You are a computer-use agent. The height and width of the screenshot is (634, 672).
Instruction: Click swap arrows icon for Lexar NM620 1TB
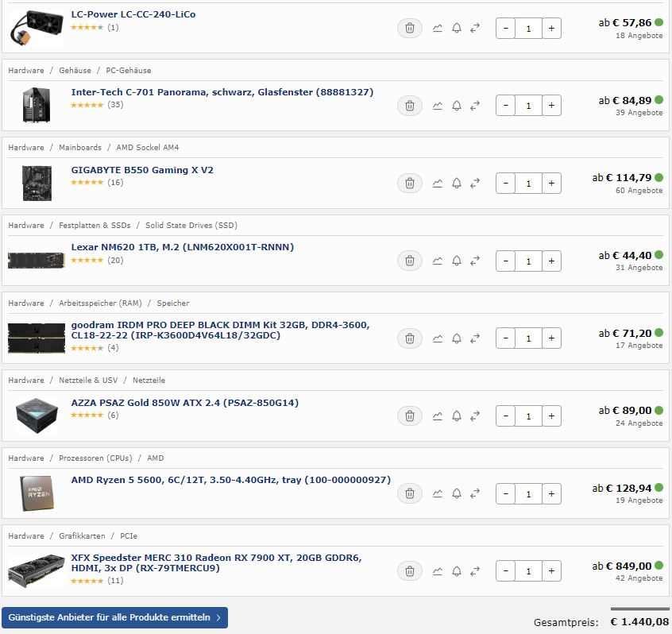tap(475, 261)
